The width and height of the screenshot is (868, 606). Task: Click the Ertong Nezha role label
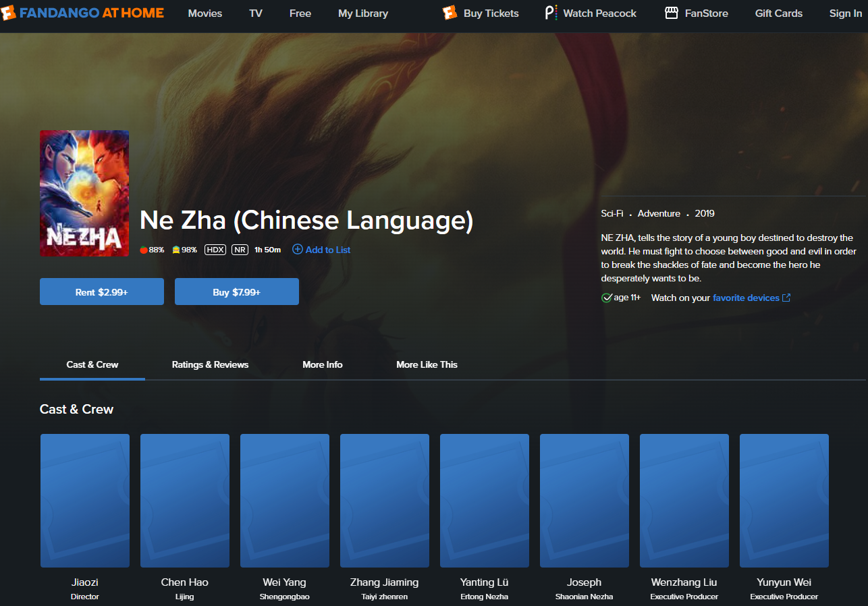coord(485,597)
